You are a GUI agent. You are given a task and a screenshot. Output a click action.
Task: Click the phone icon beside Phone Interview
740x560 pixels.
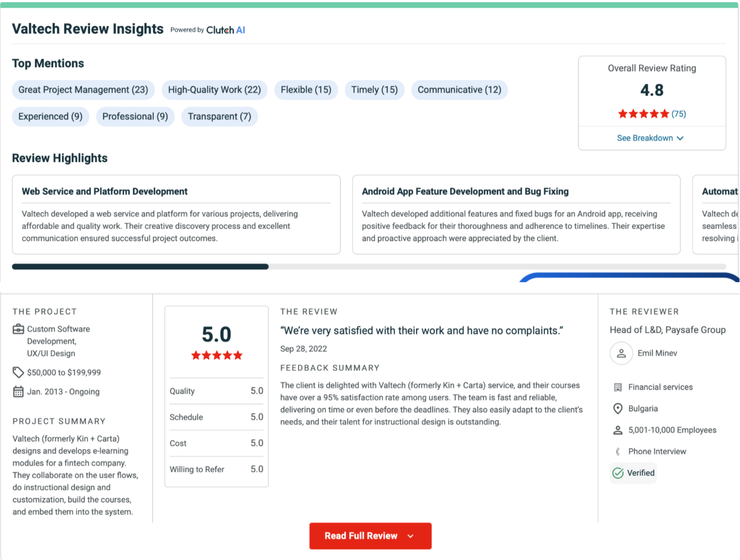618,452
